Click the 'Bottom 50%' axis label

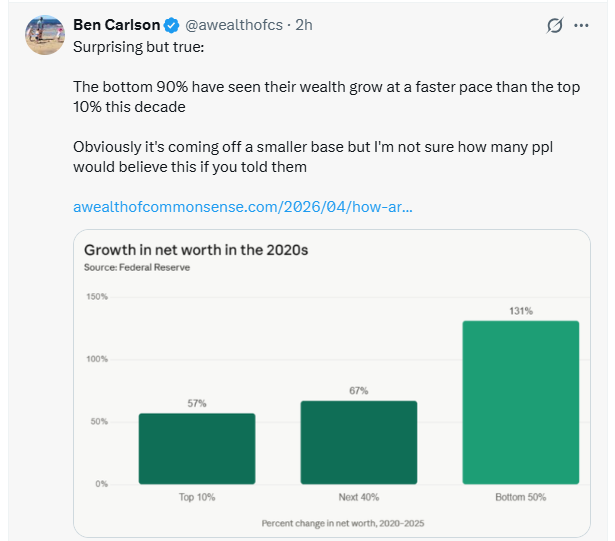(520, 497)
